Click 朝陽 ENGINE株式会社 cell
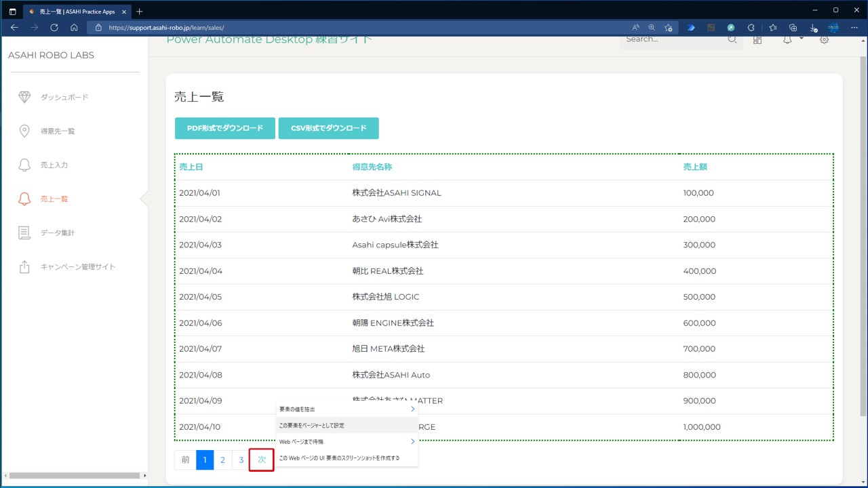Image resolution: width=868 pixels, height=488 pixels. (x=393, y=323)
